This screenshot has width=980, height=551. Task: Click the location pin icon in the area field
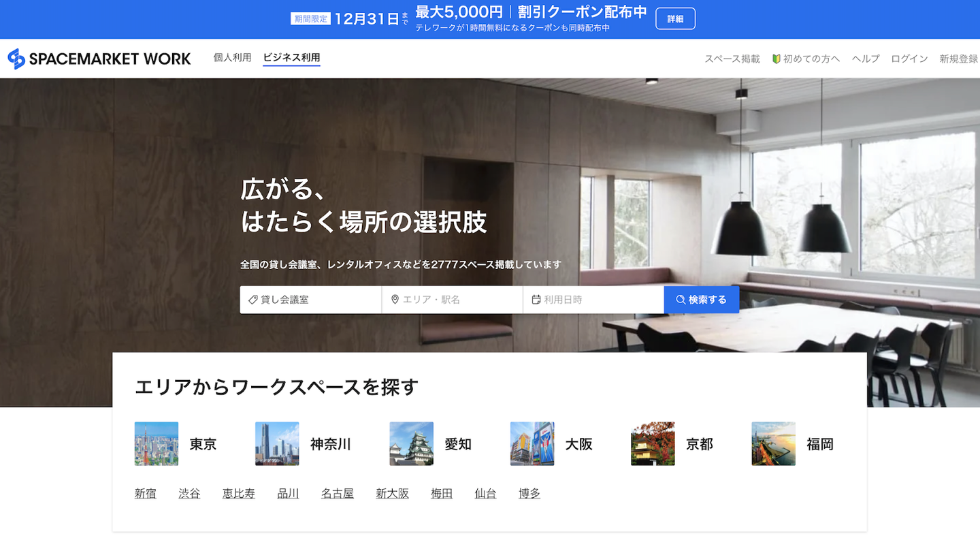(395, 300)
